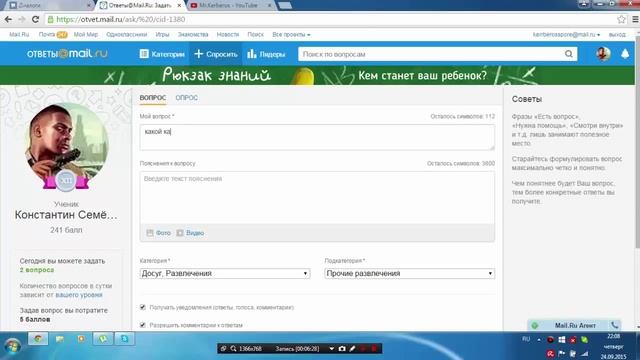Screen dimensions: 640x360
Task: Open recorder toolbar dropdown arrow
Action: (331, 349)
